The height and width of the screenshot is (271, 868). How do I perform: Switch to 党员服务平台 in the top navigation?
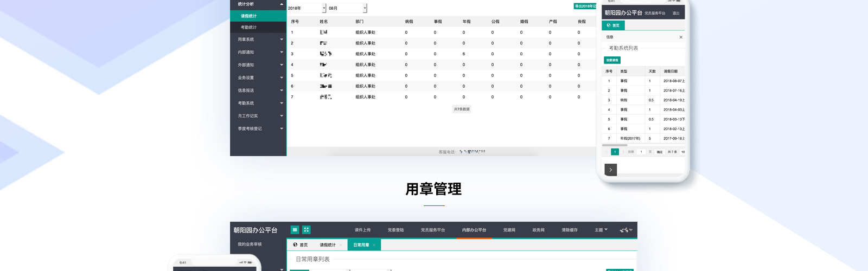[432, 230]
